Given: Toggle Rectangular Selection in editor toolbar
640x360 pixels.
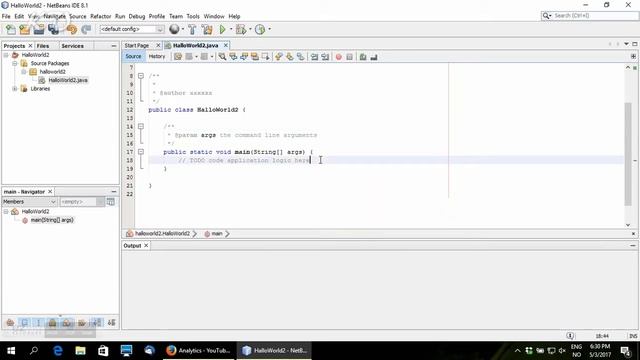Looking at the screenshot, I should pos(265,57).
